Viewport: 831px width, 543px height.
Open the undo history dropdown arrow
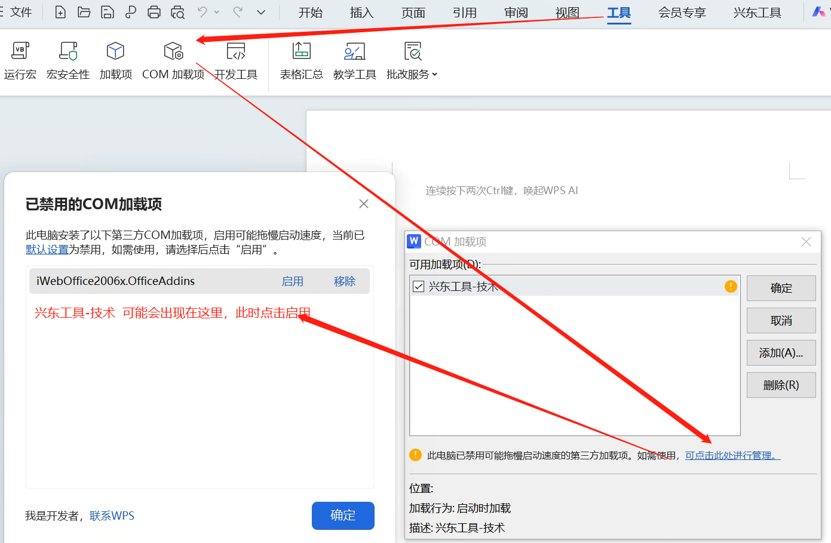(217, 13)
